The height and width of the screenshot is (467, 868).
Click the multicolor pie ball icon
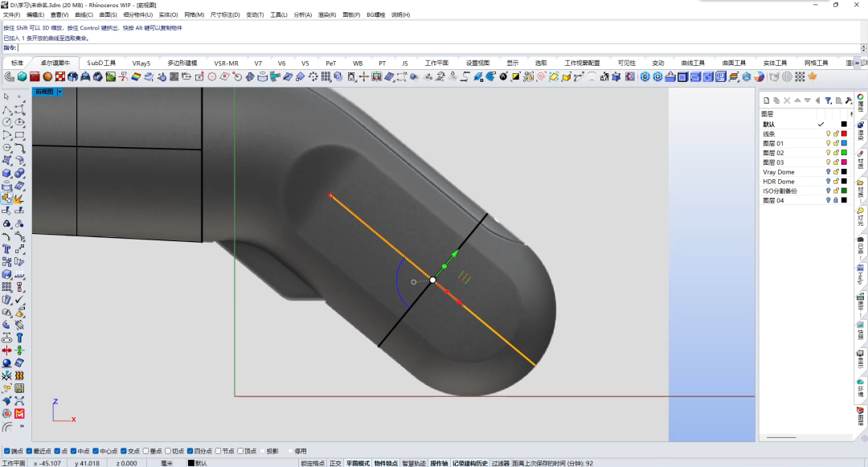[x=759, y=77]
